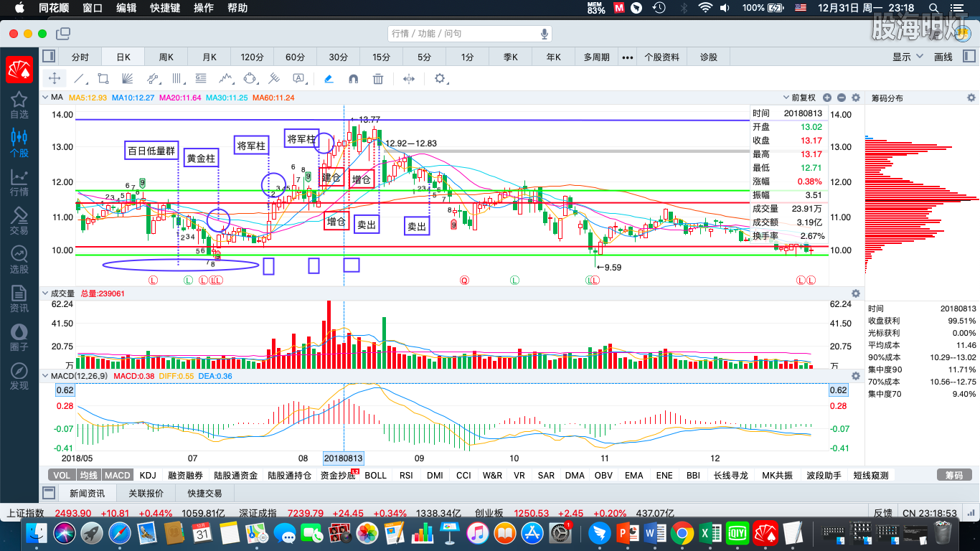Select the KDJ indicator
This screenshot has height=551, width=980.
pos(148,475)
